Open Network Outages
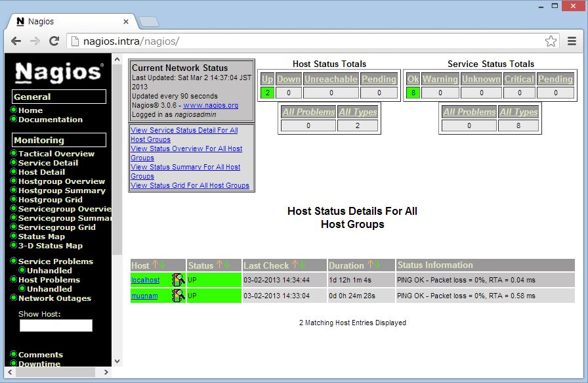The image size is (588, 383). (x=54, y=298)
